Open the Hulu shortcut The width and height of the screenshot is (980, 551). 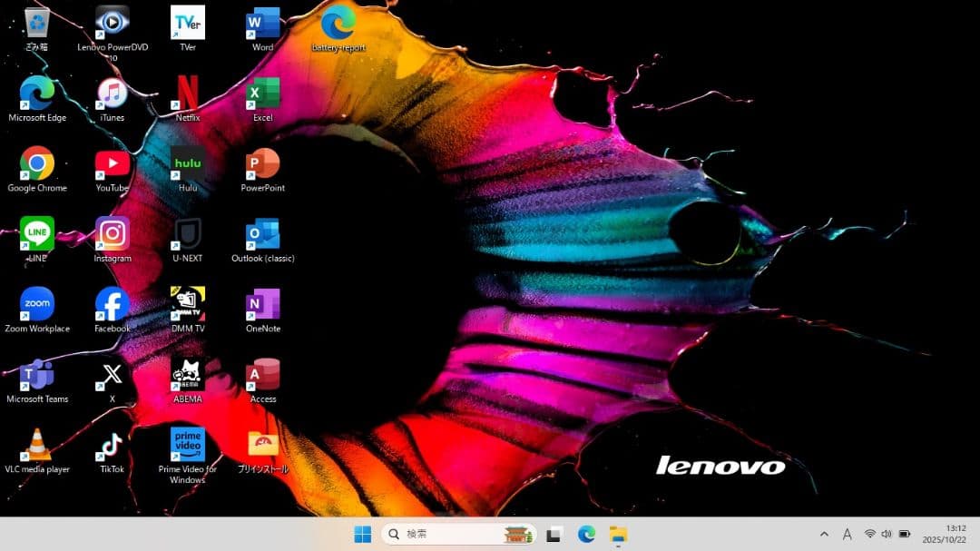click(187, 162)
